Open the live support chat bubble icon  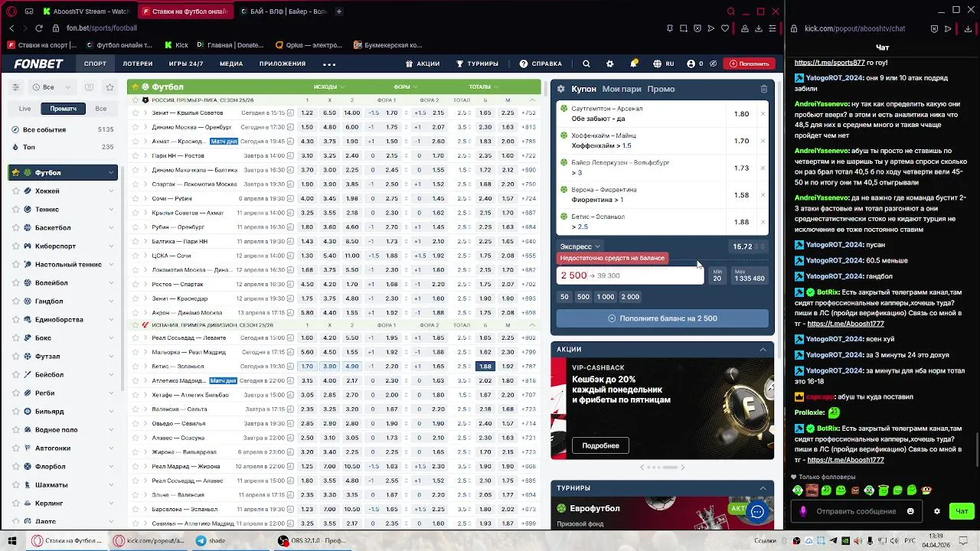click(757, 512)
